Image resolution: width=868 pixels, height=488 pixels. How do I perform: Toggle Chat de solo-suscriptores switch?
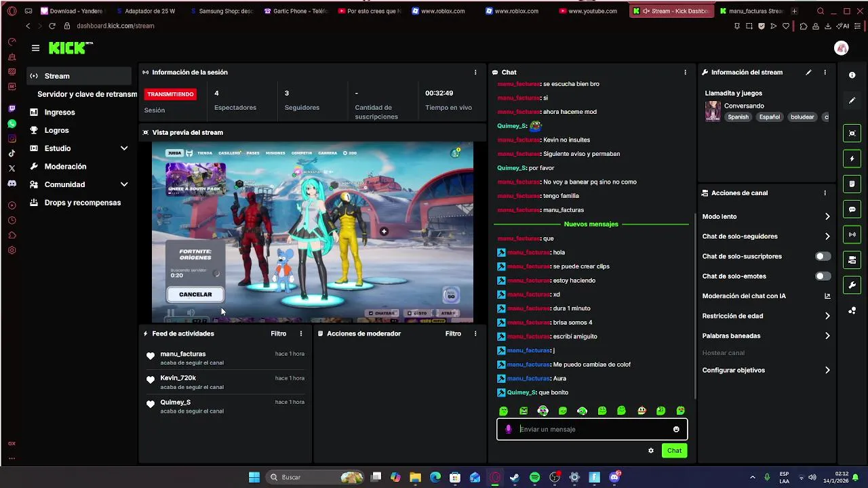coord(823,256)
